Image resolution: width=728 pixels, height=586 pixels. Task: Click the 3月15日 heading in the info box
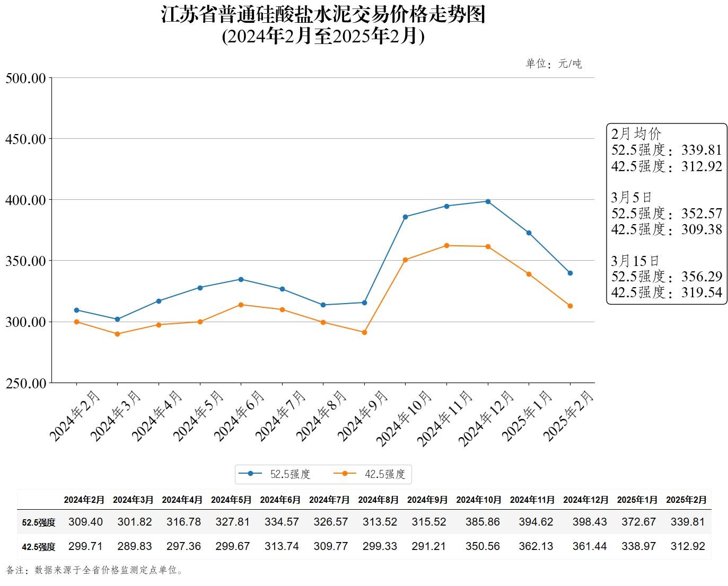coord(635,261)
